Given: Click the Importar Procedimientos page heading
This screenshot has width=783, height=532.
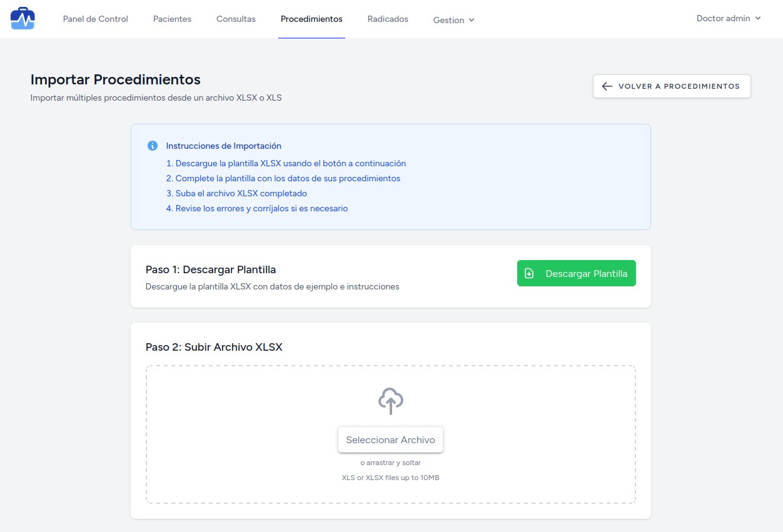Looking at the screenshot, I should (x=116, y=79).
